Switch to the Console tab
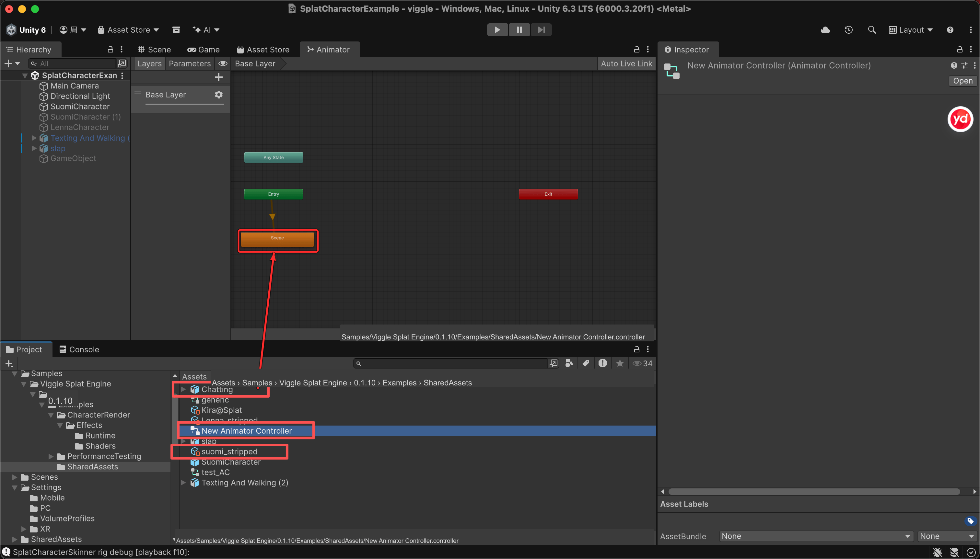 pos(79,349)
